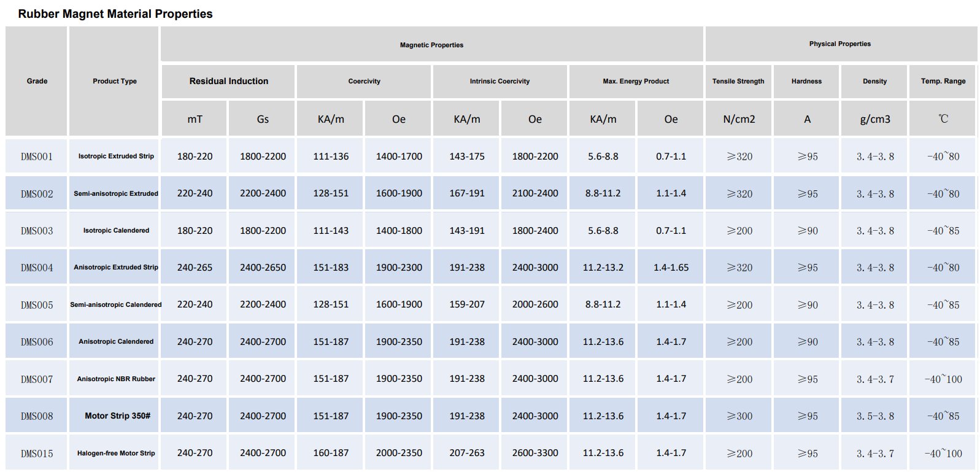Image resolution: width=980 pixels, height=472 pixels.
Task: Click the Max. Energy Product header
Action: (636, 81)
